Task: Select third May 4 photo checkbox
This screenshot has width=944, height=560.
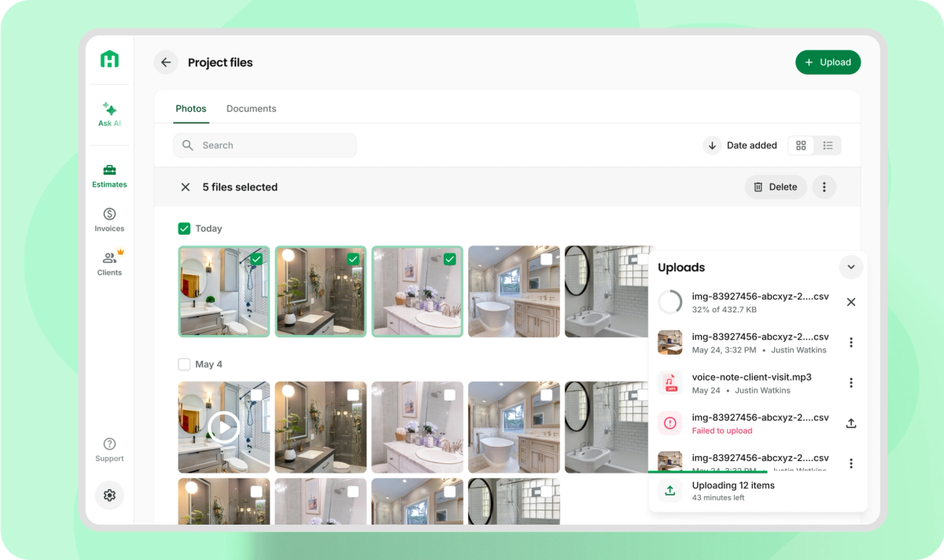Action: pyautogui.click(x=450, y=395)
